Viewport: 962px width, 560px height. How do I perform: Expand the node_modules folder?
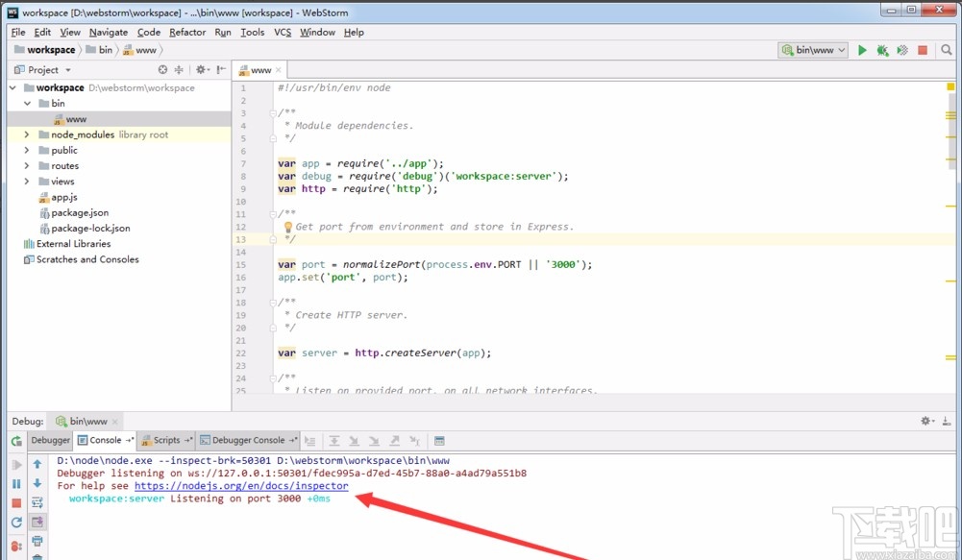[x=27, y=135]
